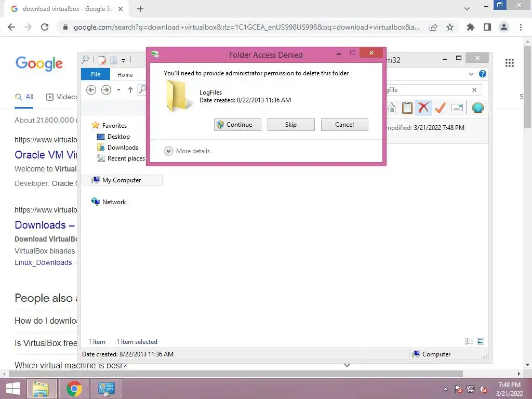The height and width of the screenshot is (399, 532).
Task: Open Chrome three-dot menu
Action: coord(521,27)
